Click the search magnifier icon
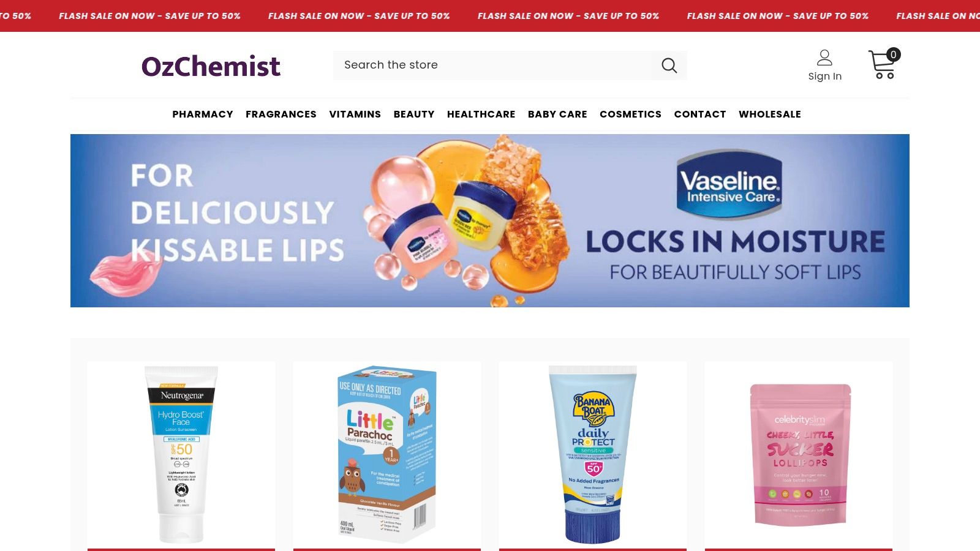Screen dimensions: 980x551 tap(669, 66)
